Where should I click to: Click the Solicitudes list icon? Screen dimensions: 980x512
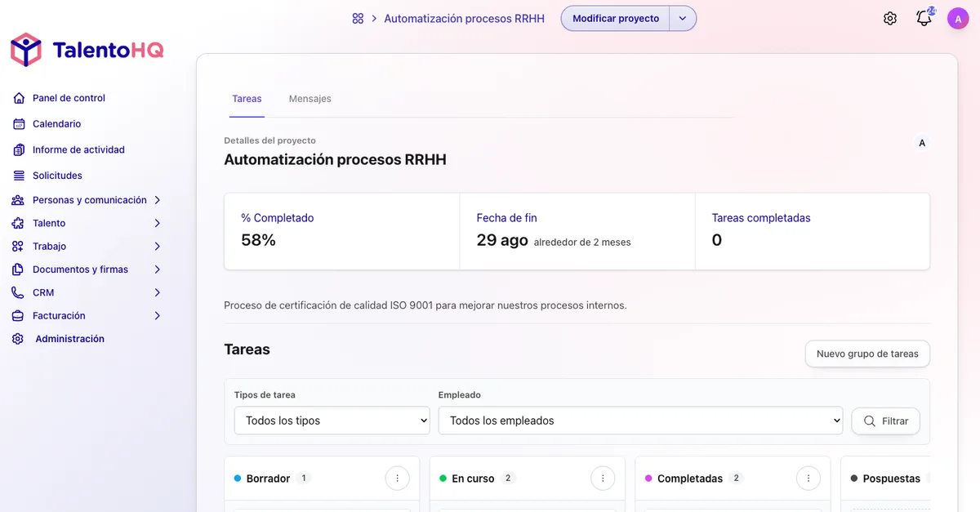(19, 176)
